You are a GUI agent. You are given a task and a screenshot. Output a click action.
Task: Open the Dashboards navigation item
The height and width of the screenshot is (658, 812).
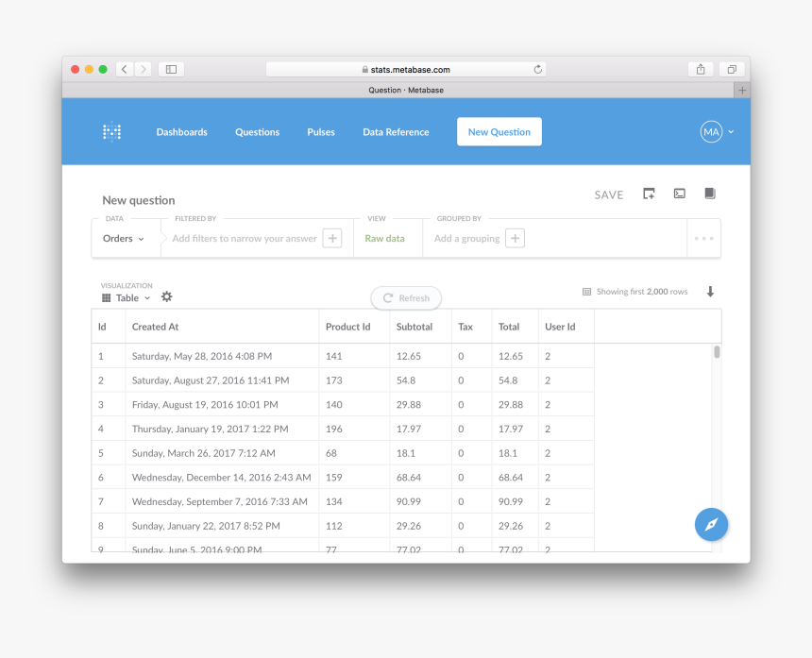pyautogui.click(x=181, y=132)
